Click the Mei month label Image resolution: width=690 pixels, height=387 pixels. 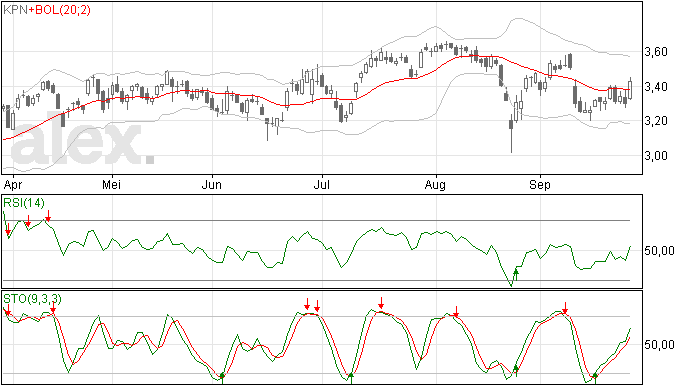pos(111,185)
